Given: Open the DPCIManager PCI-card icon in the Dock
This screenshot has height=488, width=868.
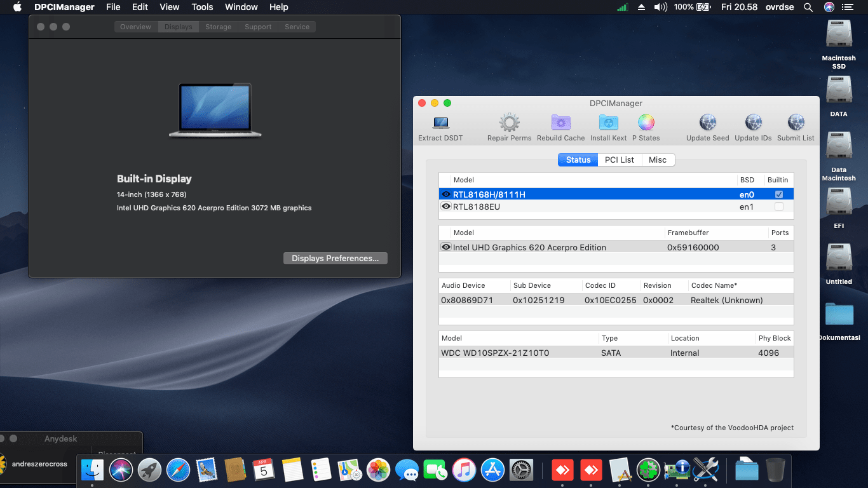Looking at the screenshot, I should [677, 470].
